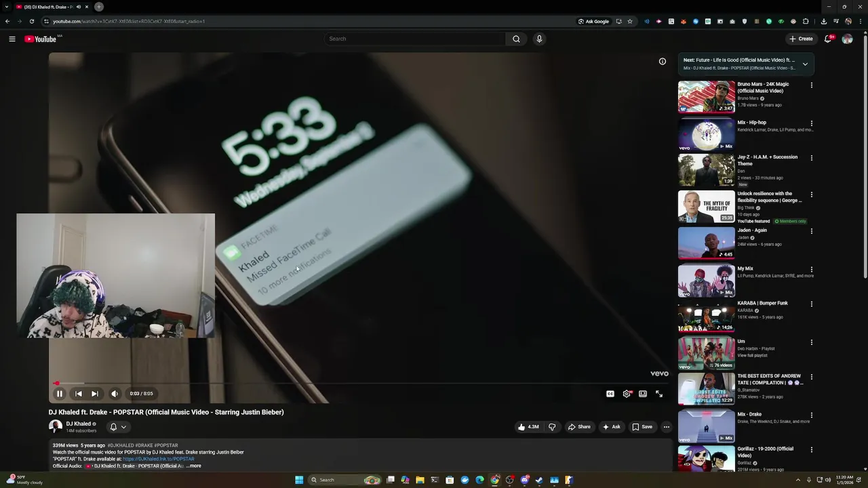Screen dimensions: 868x488
Task: Open more actions ellipsis under the video
Action: [x=667, y=427]
